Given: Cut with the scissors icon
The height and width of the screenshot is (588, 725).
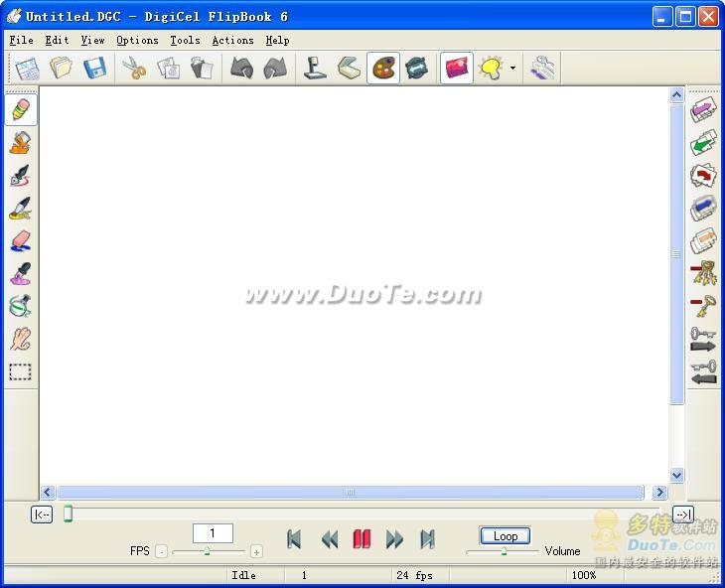Looking at the screenshot, I should 134,69.
